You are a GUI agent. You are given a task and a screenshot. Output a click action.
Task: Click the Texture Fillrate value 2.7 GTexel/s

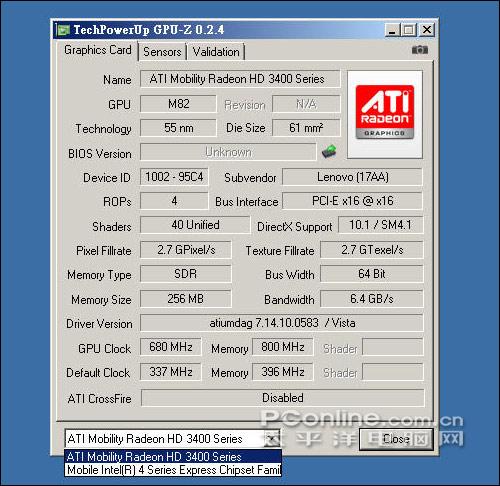click(372, 250)
